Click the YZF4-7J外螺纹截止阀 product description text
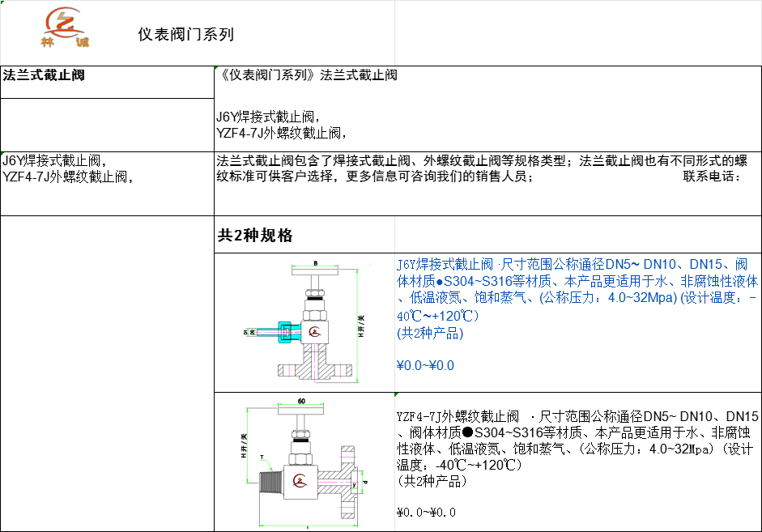 [577, 440]
